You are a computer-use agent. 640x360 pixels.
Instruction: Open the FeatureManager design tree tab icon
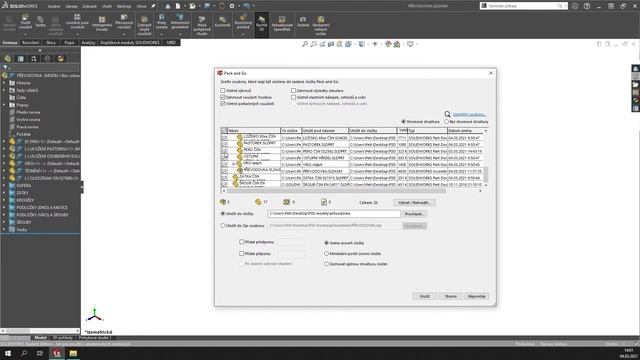(x=7, y=59)
